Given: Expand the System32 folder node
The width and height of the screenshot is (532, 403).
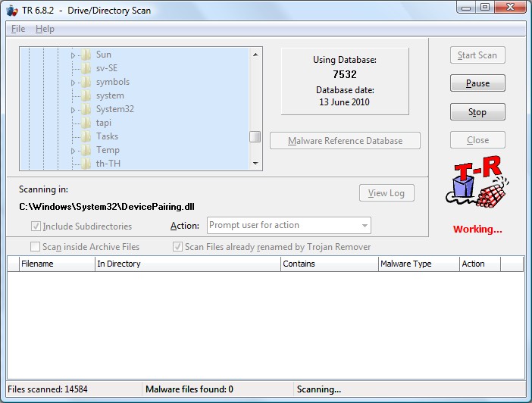Looking at the screenshot, I should coord(73,110).
